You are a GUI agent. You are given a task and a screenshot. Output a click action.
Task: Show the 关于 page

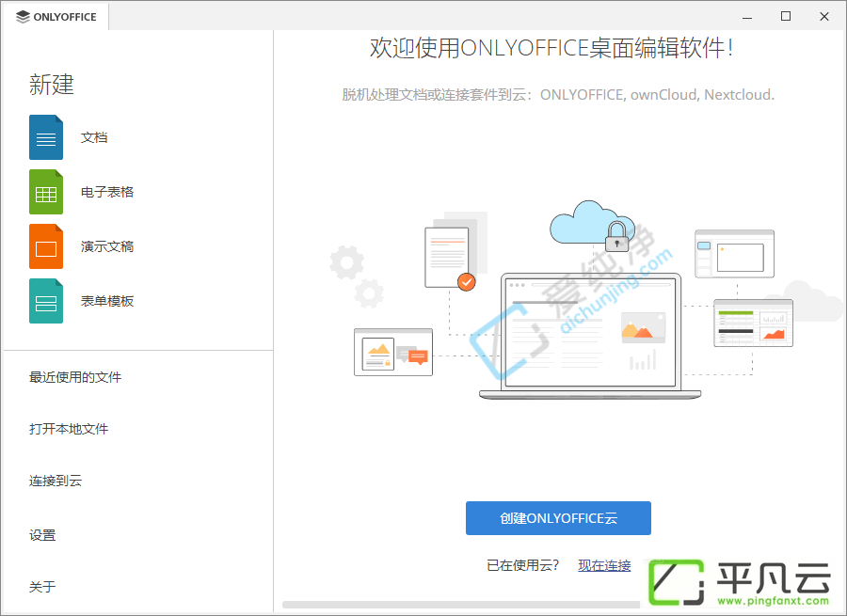(42, 587)
